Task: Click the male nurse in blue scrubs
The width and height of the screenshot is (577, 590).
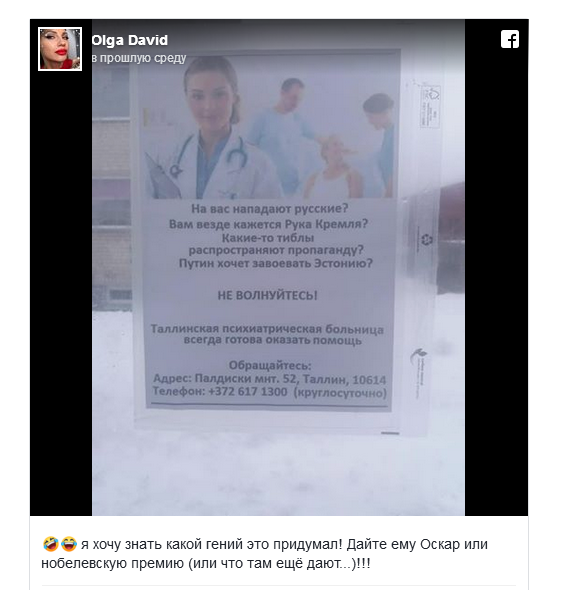Action: pyautogui.click(x=285, y=134)
